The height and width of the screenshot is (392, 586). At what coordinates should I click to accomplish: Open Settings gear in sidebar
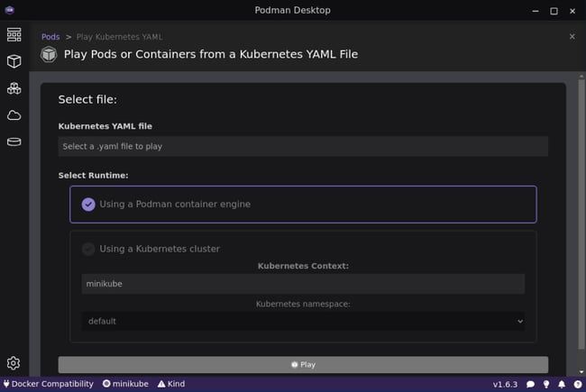(x=14, y=363)
